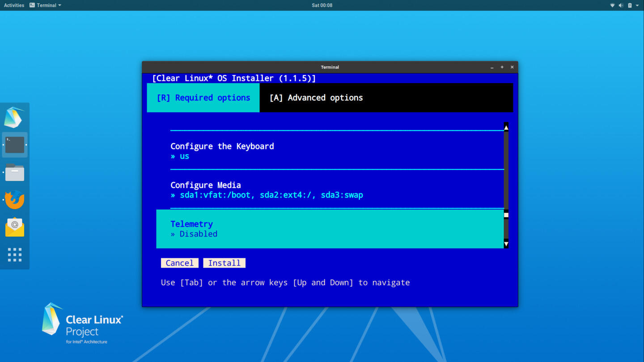The height and width of the screenshot is (362, 644).
Task: Minimize the Terminal window
Action: pos(492,67)
